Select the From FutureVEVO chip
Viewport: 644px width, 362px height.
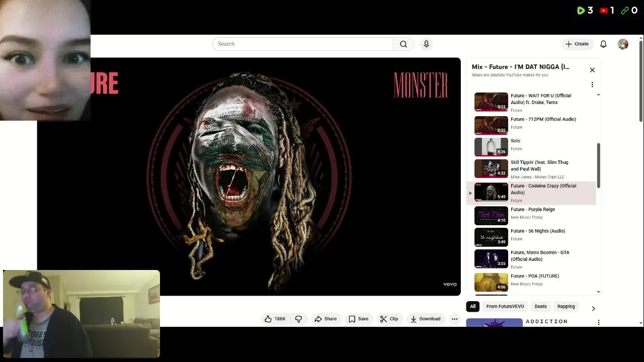pos(505,306)
